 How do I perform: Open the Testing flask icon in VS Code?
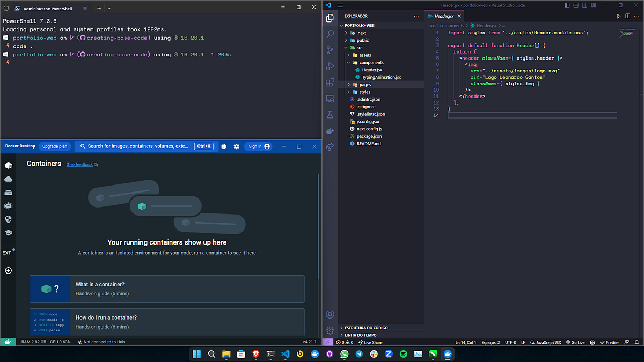click(330, 114)
